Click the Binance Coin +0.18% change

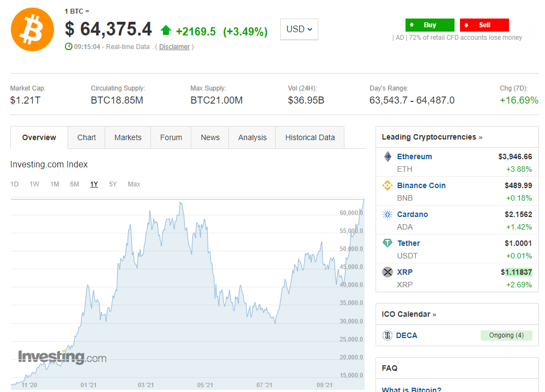pyautogui.click(x=519, y=198)
